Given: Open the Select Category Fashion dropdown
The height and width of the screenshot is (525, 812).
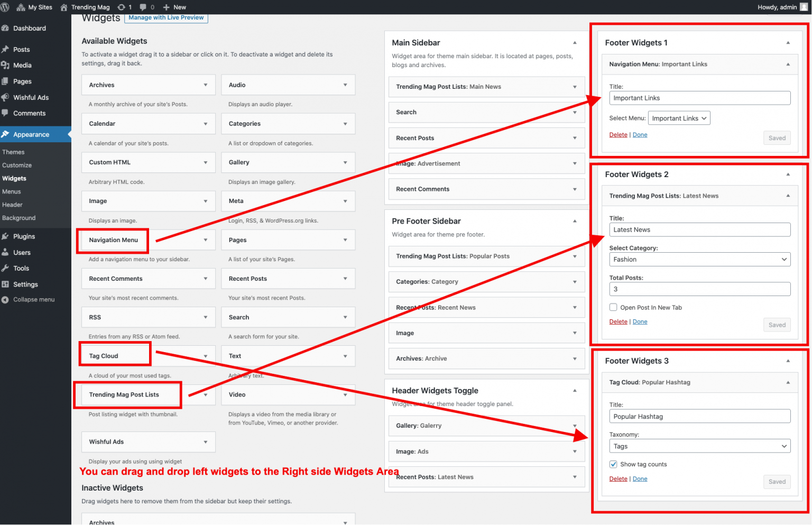Looking at the screenshot, I should (699, 259).
